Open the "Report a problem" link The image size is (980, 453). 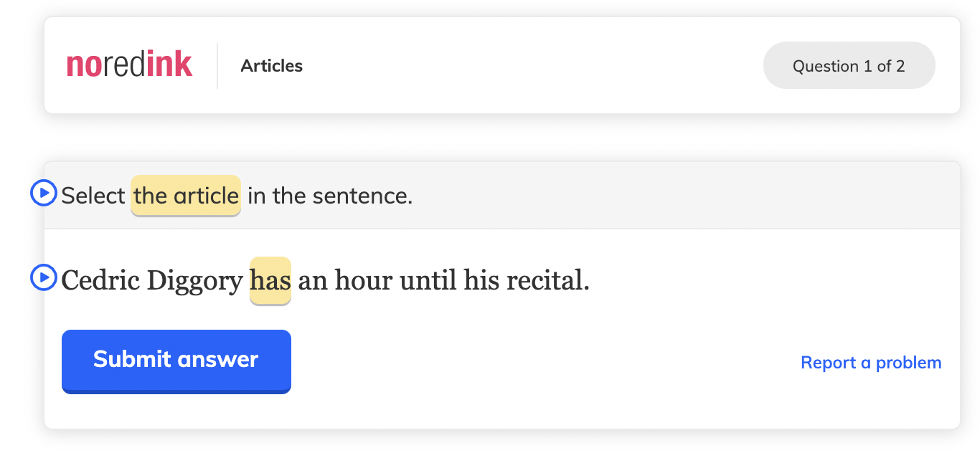(871, 363)
